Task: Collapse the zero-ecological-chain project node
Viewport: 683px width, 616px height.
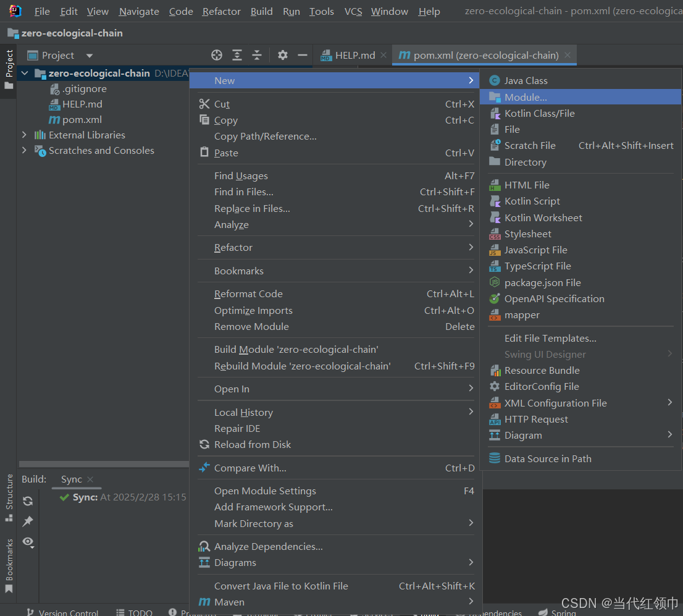Action: 25,74
